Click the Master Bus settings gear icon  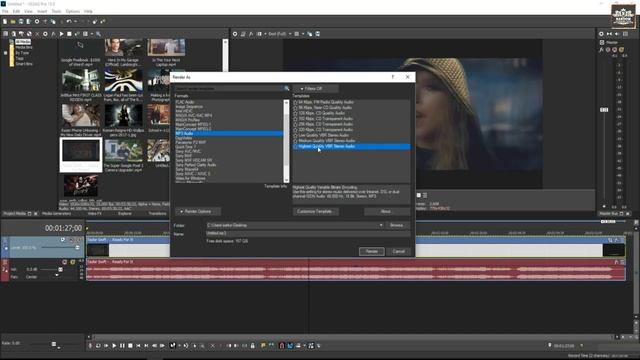coord(601,34)
